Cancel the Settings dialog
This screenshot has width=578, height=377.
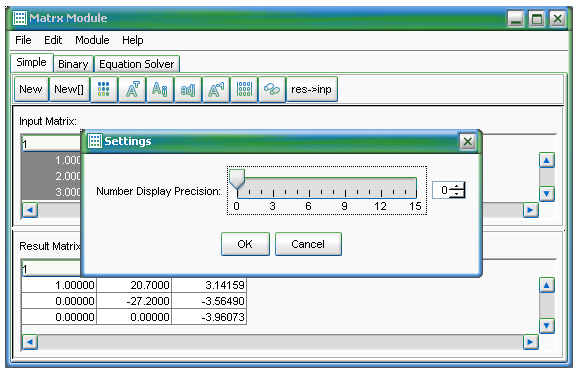pos(308,244)
